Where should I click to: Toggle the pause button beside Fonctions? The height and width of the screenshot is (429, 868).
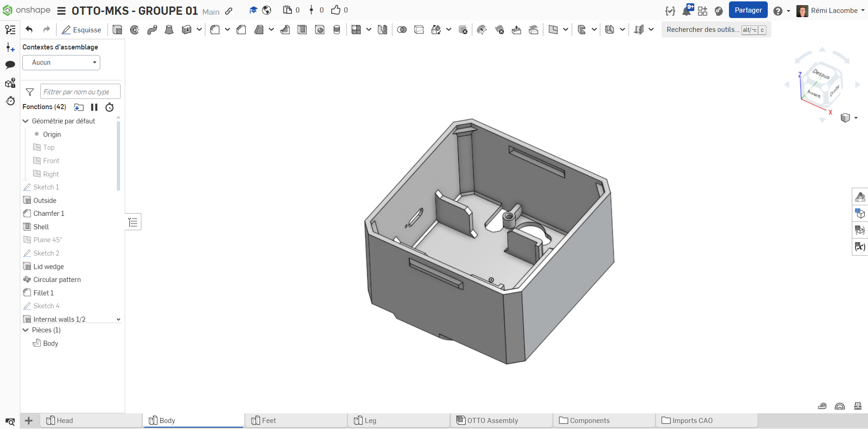coord(94,107)
